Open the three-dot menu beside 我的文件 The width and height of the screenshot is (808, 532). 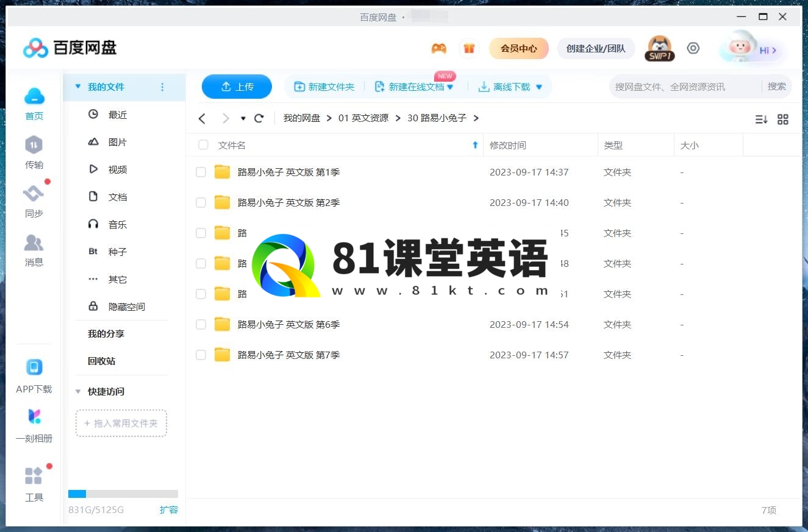[162, 87]
